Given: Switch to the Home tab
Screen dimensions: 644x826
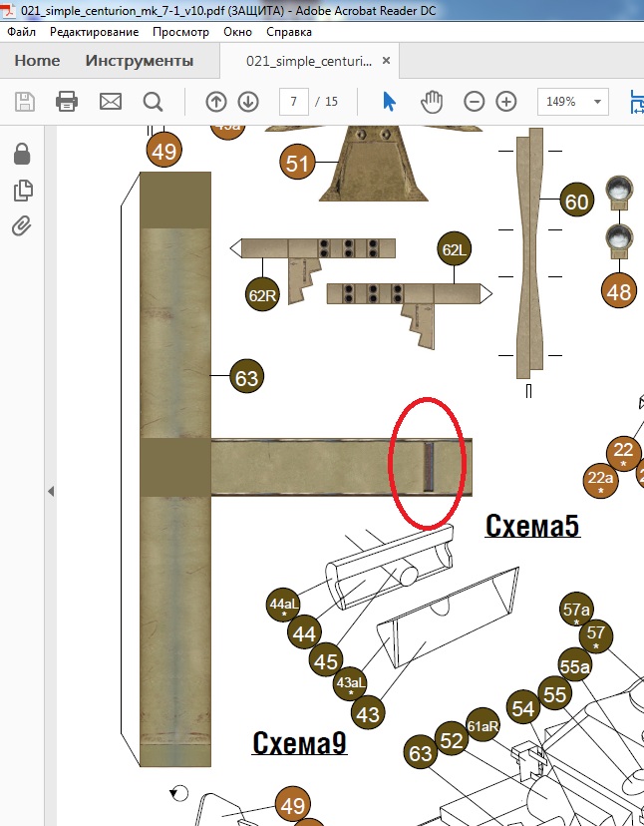Looking at the screenshot, I should click(x=38, y=61).
